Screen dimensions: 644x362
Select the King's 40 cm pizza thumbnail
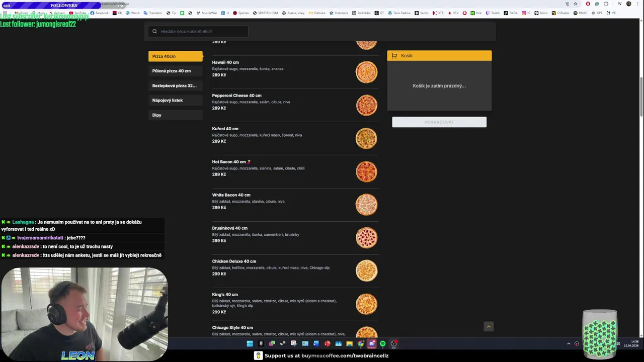[x=366, y=304]
